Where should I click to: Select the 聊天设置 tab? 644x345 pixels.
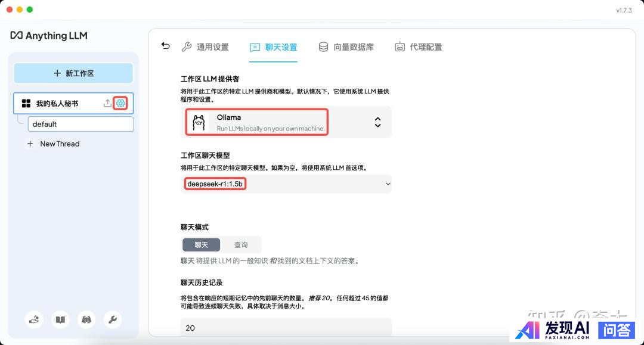(273, 47)
